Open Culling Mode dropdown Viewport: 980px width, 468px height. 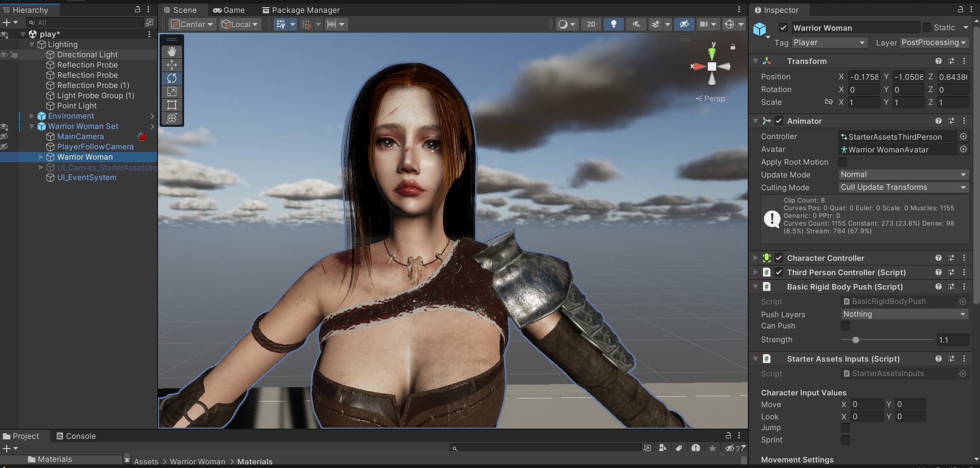[904, 187]
